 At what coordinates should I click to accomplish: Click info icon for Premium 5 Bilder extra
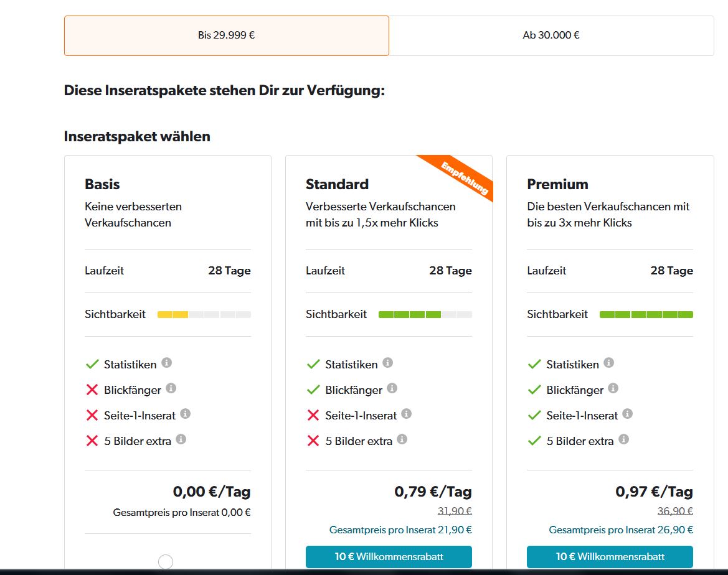(623, 439)
